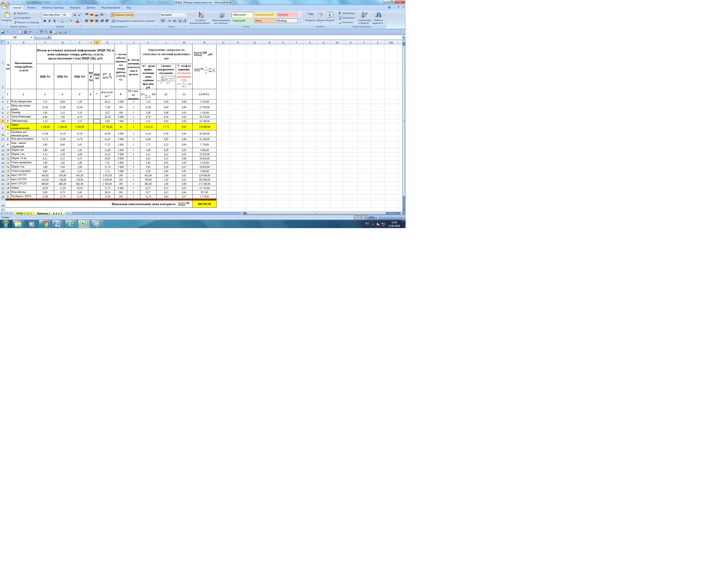This screenshot has height=588, width=703.
Task: Click the increase font size icon
Action: [x=75, y=15]
